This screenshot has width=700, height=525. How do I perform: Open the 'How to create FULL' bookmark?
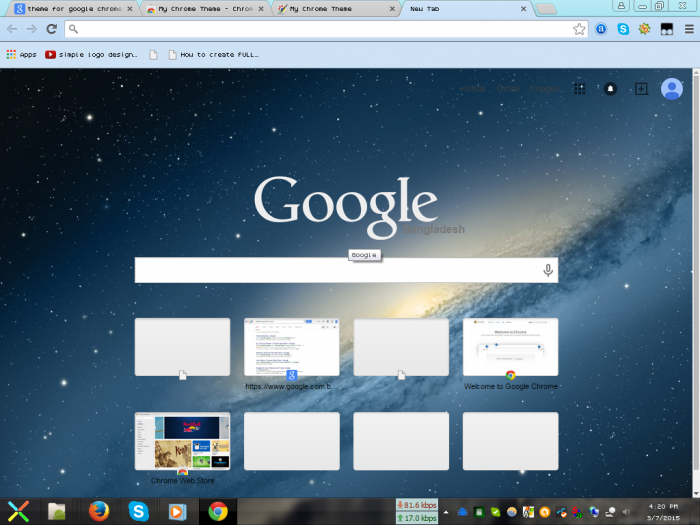pos(213,54)
